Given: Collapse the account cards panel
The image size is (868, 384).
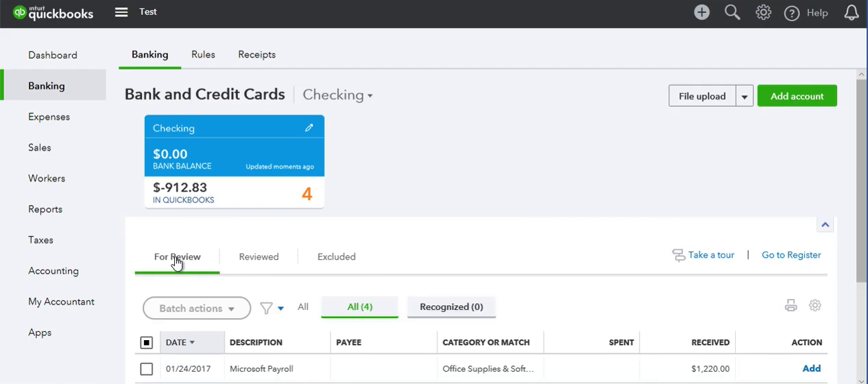Looking at the screenshot, I should (x=825, y=225).
